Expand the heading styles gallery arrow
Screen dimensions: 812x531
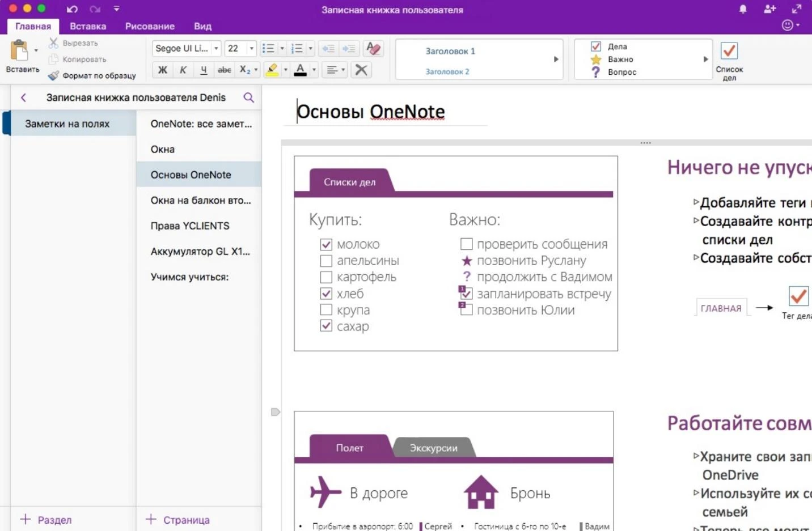(556, 59)
